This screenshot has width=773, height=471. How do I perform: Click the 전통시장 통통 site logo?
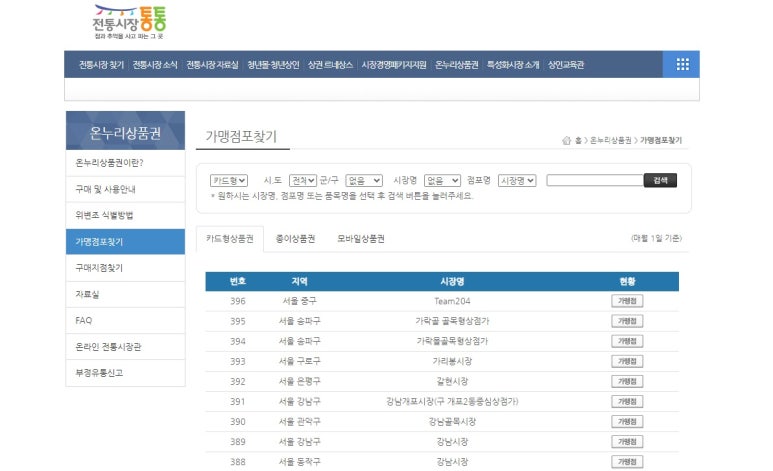[x=129, y=22]
